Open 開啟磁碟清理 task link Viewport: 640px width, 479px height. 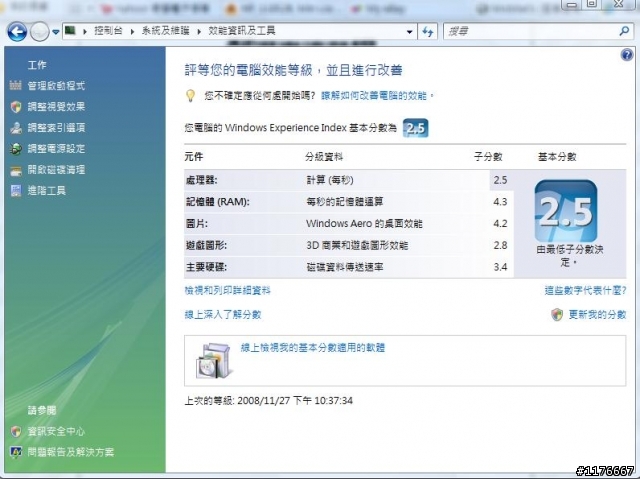pyautogui.click(x=56, y=170)
